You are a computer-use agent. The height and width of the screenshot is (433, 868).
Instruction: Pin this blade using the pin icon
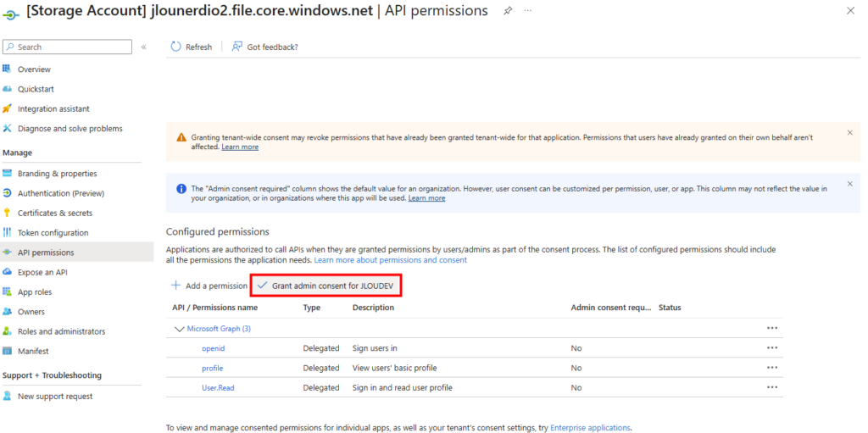[x=508, y=11]
